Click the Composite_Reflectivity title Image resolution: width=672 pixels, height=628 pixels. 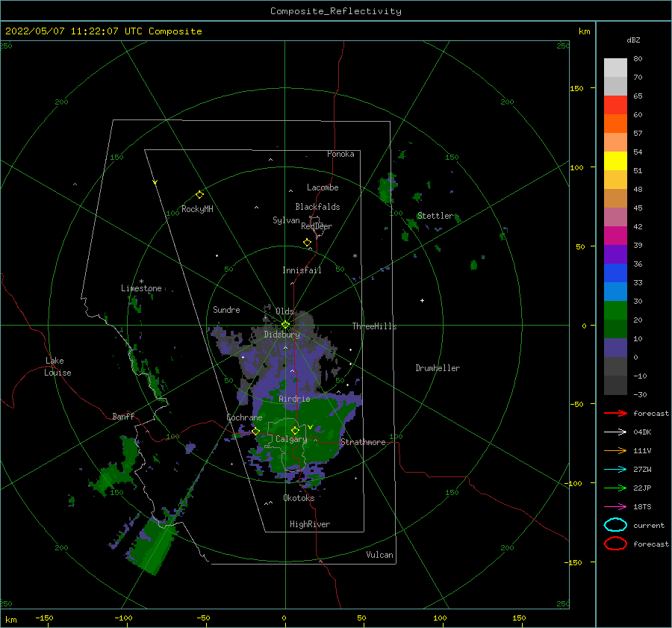tap(336, 11)
